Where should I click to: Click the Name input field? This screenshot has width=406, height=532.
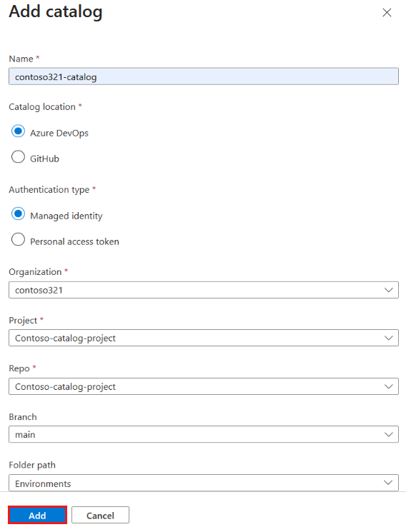[x=204, y=76]
